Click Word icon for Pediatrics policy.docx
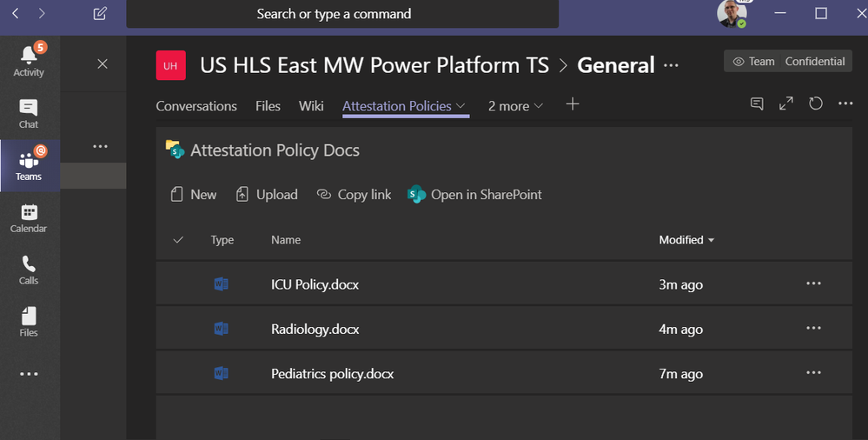The image size is (868, 440). point(221,373)
